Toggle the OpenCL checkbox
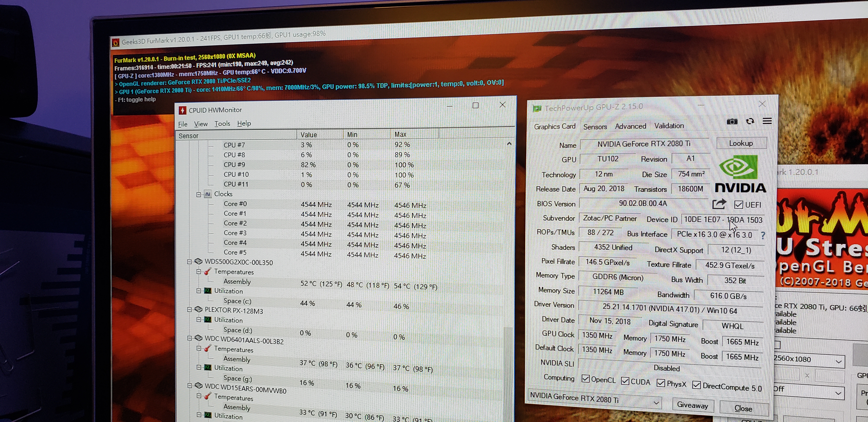Screen dimensions: 868x422 tap(586, 379)
